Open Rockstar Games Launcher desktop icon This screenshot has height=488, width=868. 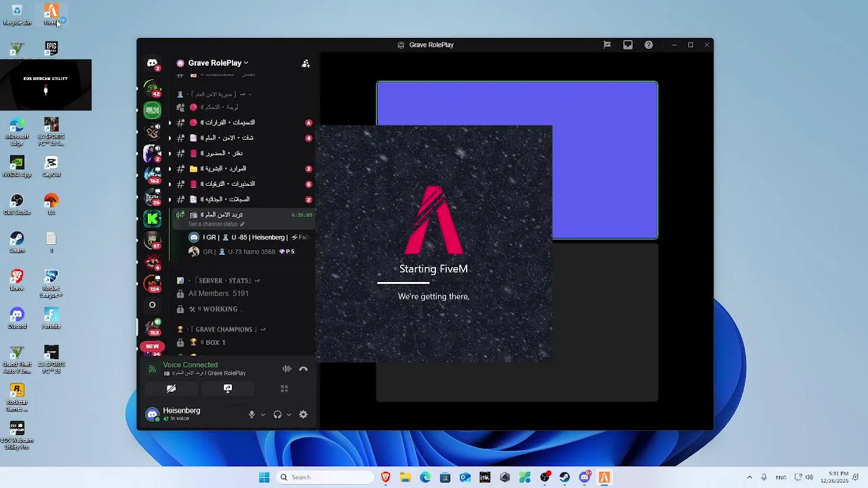(17, 397)
